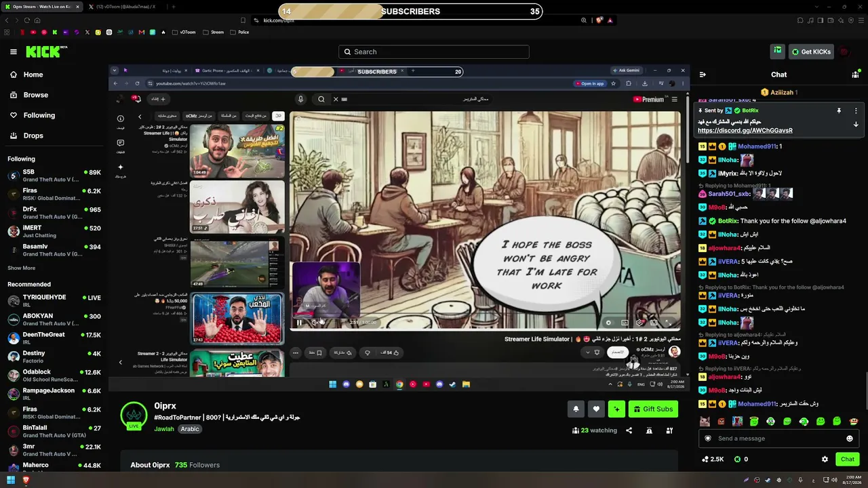868x488 pixels.
Task: Click the Arabic language tag
Action: [190, 429]
